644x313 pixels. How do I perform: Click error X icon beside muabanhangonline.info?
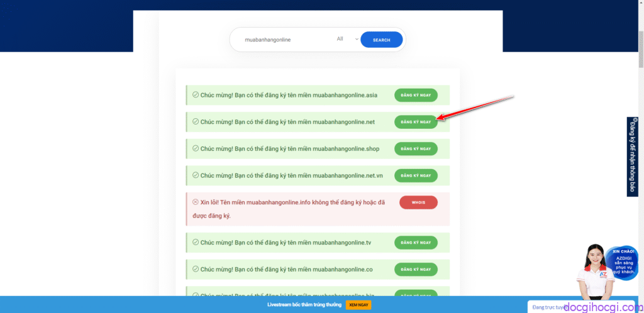196,202
